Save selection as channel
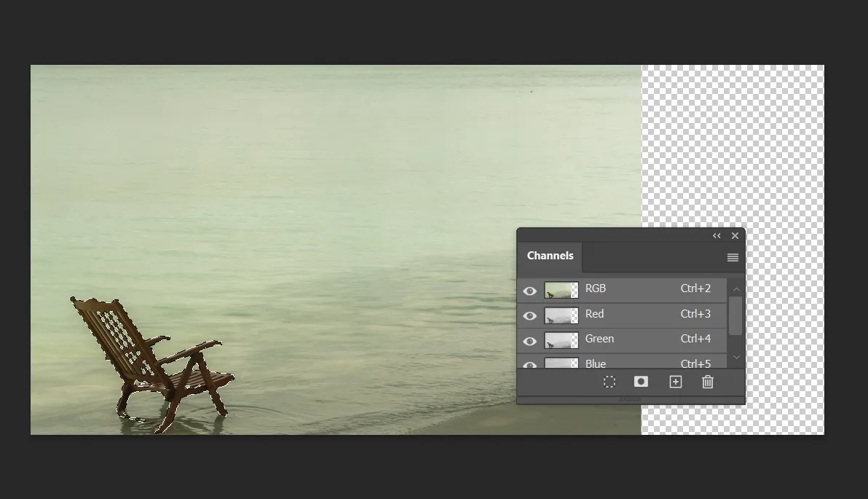The height and width of the screenshot is (499, 868). [641, 381]
